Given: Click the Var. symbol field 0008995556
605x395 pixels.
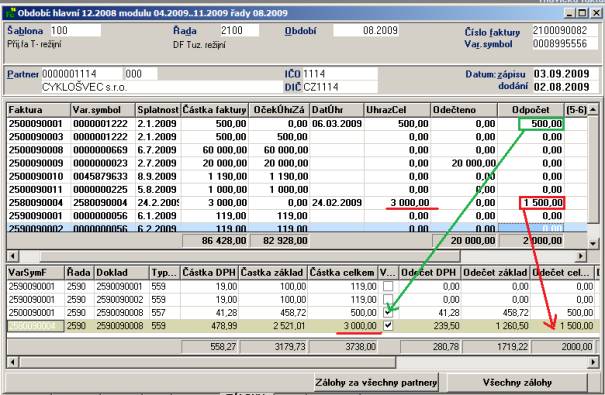Looking at the screenshot, I should [x=566, y=44].
